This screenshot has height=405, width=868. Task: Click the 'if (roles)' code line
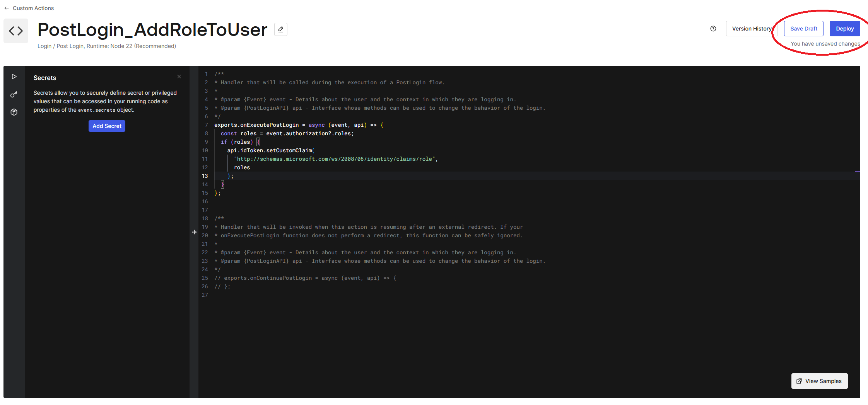240,142
